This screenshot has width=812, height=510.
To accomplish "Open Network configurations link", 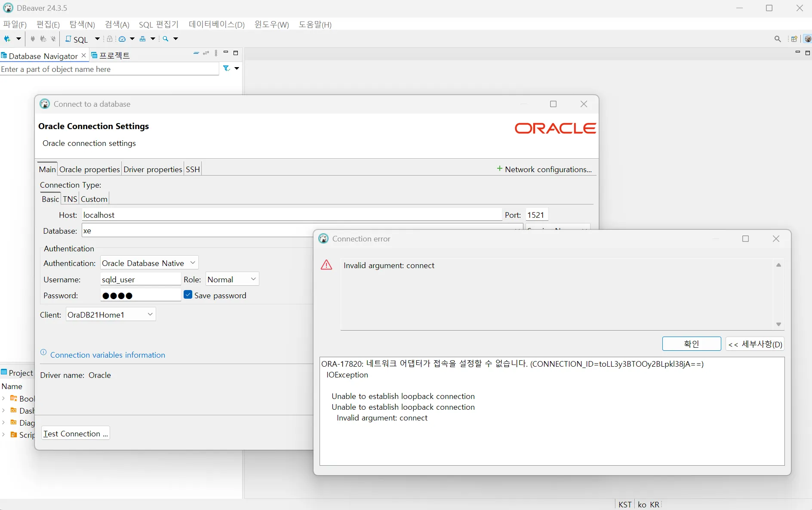I will tap(544, 169).
